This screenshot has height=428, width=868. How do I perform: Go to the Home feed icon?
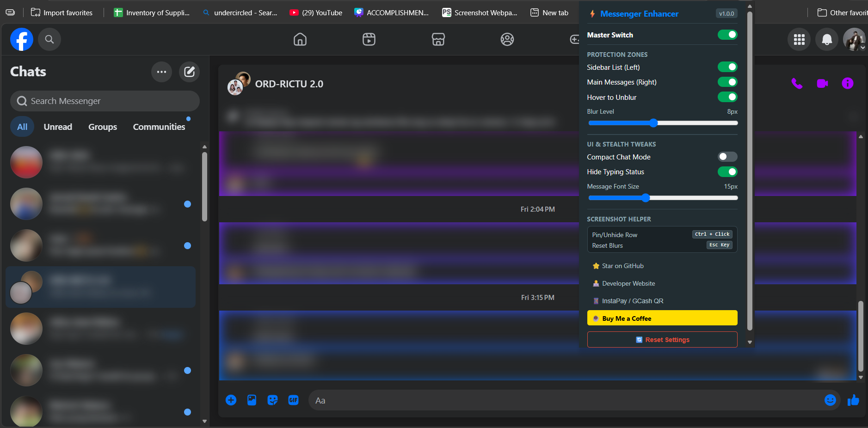[300, 39]
